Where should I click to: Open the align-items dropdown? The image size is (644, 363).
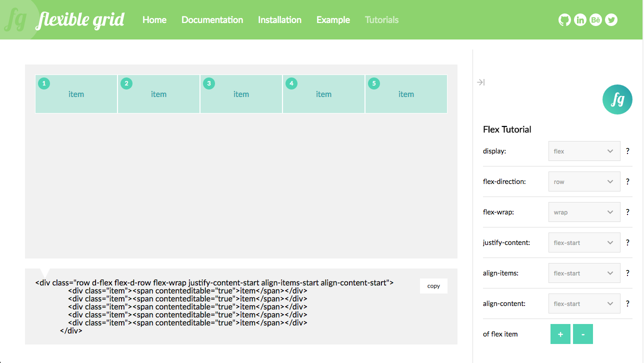coord(584,273)
